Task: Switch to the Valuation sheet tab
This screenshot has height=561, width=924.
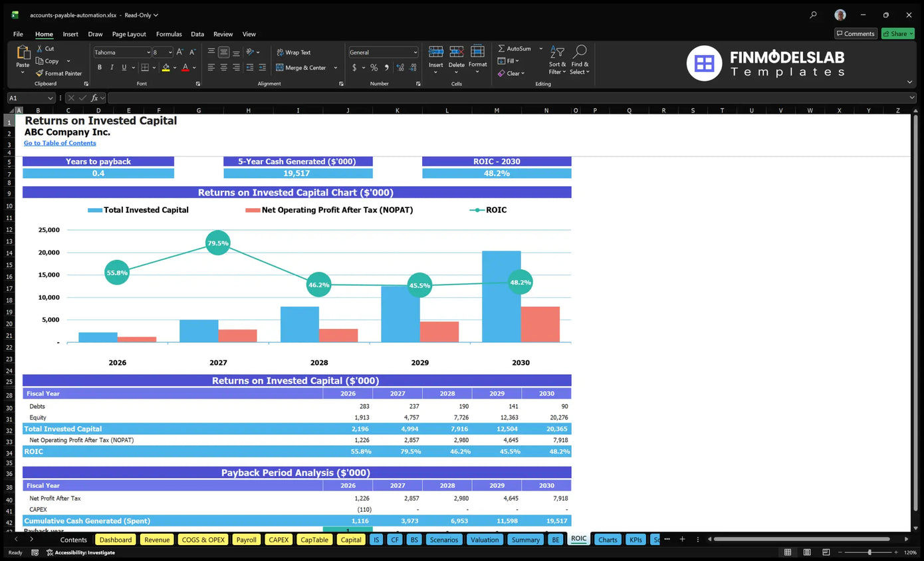Action: (484, 540)
